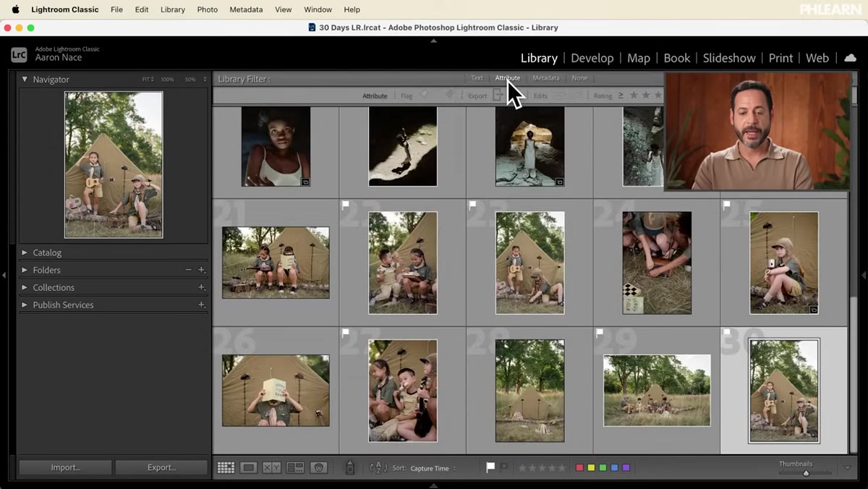Viewport: 868px width, 489px height.
Task: Click the Lightroom Classic LrC logo
Action: (x=20, y=54)
